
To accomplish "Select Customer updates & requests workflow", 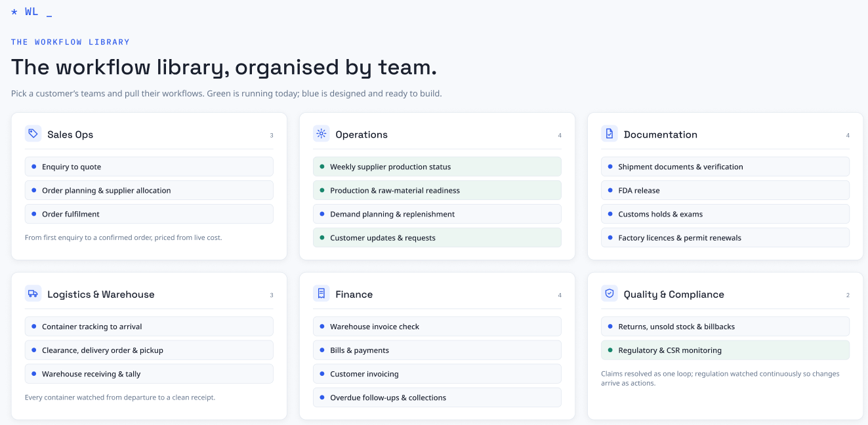I will (x=437, y=237).
